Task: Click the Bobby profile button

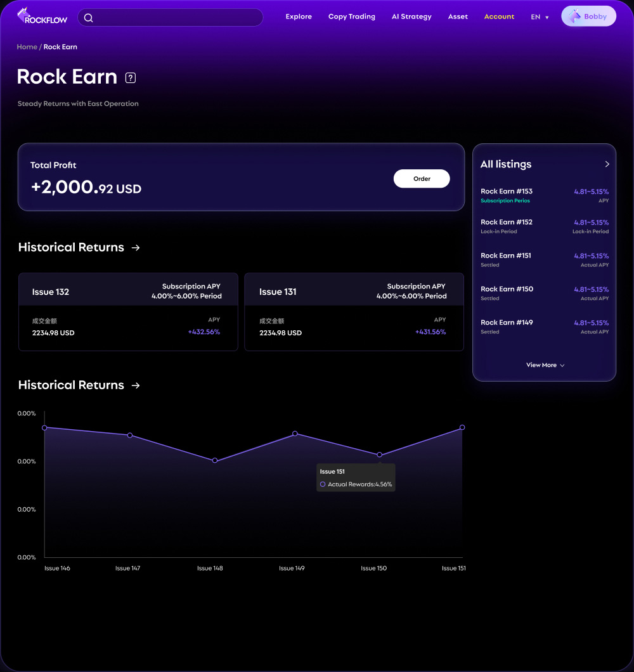Action: 588,16
